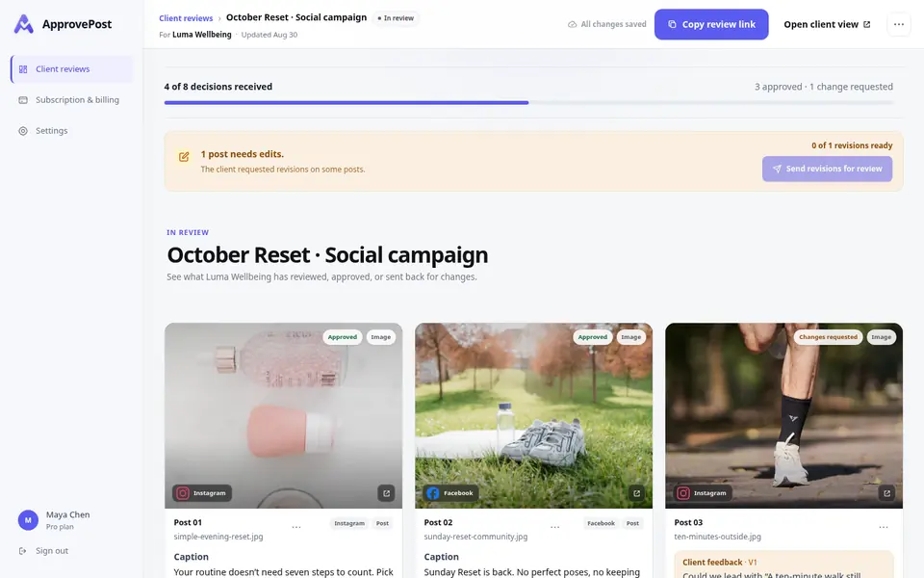Open the Post 02 image in a new window
This screenshot has height=578, width=924.
coord(636,493)
